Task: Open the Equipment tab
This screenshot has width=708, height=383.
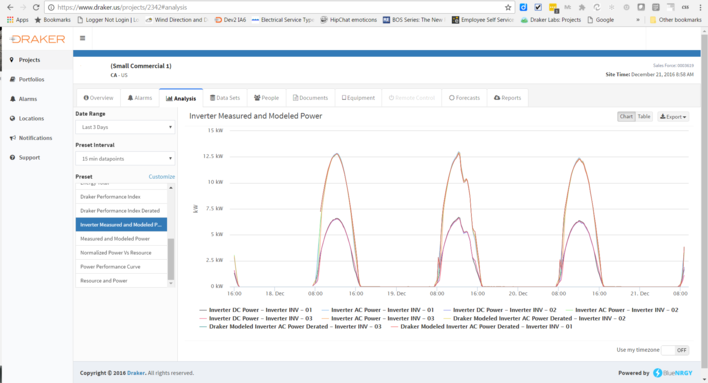Action: click(358, 98)
